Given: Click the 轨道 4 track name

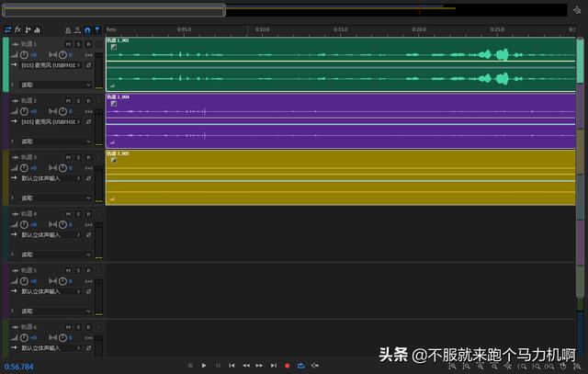Looking at the screenshot, I should tap(29, 214).
